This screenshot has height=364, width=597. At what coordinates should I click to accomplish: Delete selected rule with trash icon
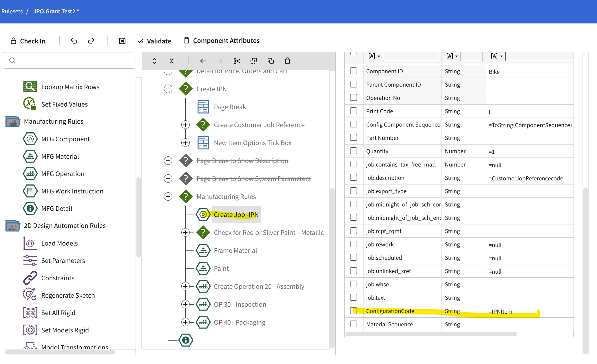tap(287, 61)
